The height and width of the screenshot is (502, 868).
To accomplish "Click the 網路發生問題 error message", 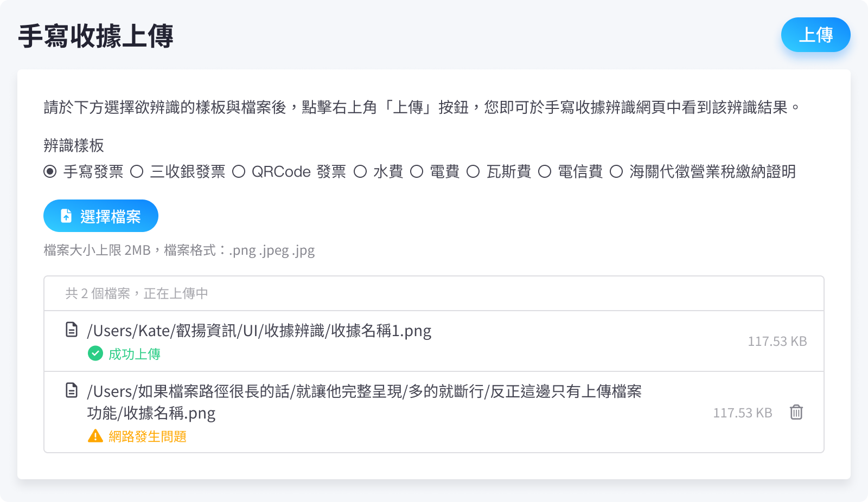I will [x=148, y=436].
